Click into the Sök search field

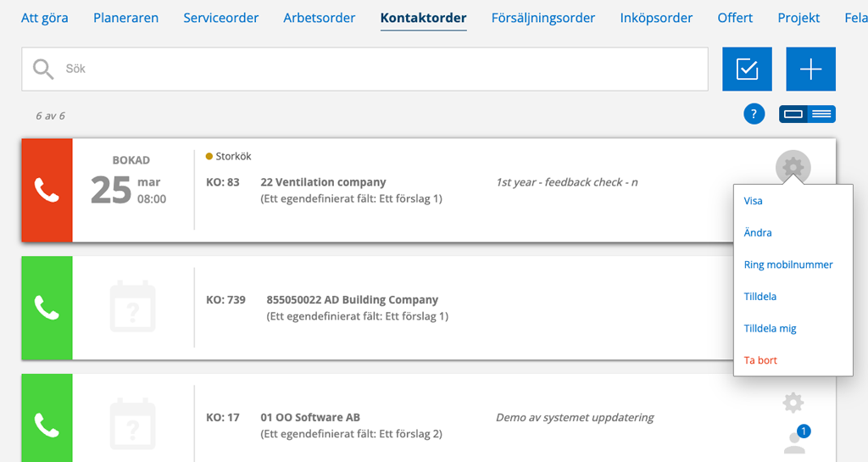(x=364, y=70)
